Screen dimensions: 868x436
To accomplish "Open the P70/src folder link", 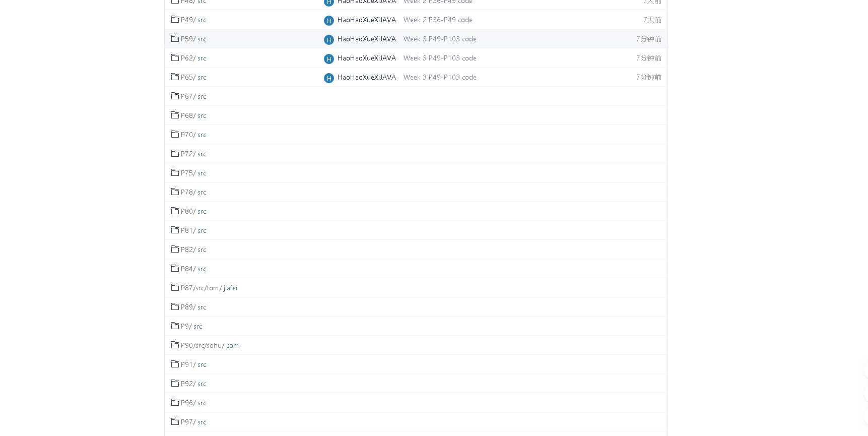I will (x=193, y=135).
